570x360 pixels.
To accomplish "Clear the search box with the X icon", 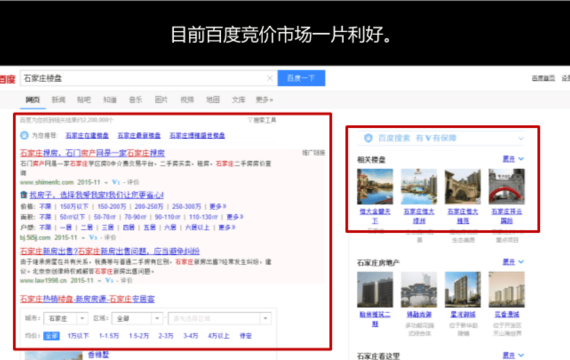I will (x=270, y=78).
